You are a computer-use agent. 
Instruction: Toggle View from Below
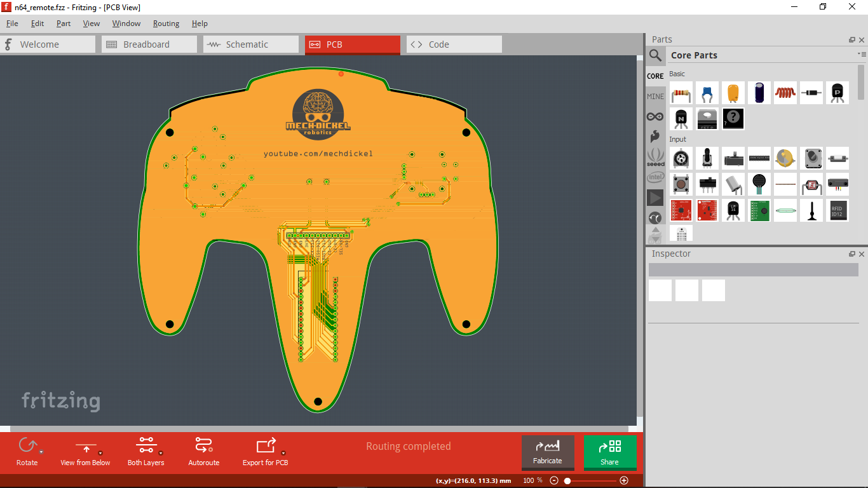point(85,451)
